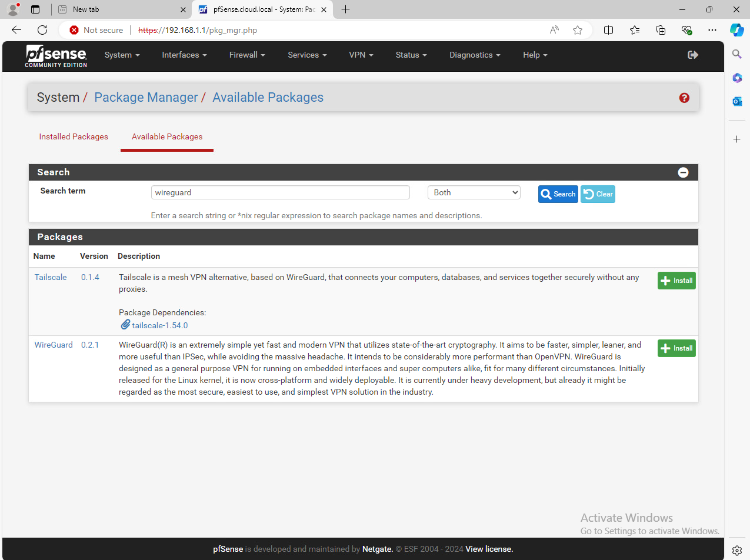750x560 pixels.
Task: Click the Package Manager breadcrumb link
Action: tap(146, 97)
